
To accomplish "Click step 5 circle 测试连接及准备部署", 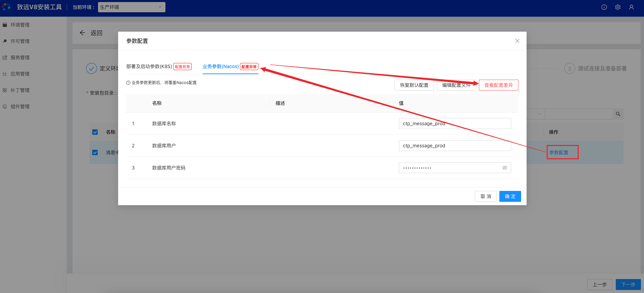I will click(x=570, y=68).
